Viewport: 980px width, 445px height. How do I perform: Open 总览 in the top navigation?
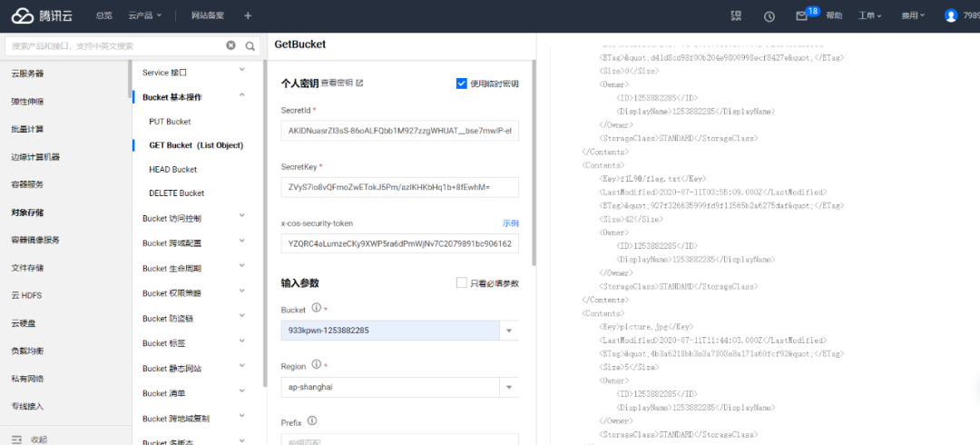(x=103, y=15)
